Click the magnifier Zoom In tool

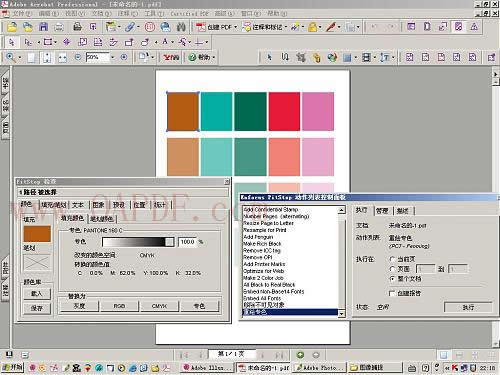point(10,57)
